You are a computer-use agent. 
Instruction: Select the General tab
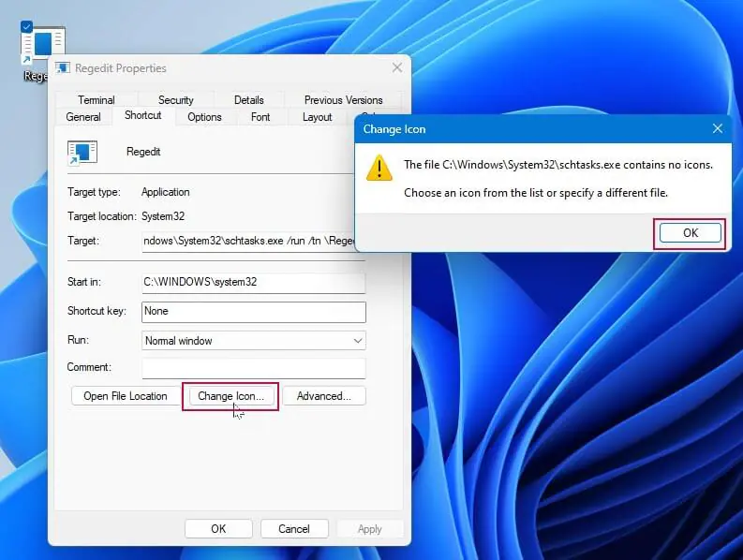pyautogui.click(x=83, y=117)
